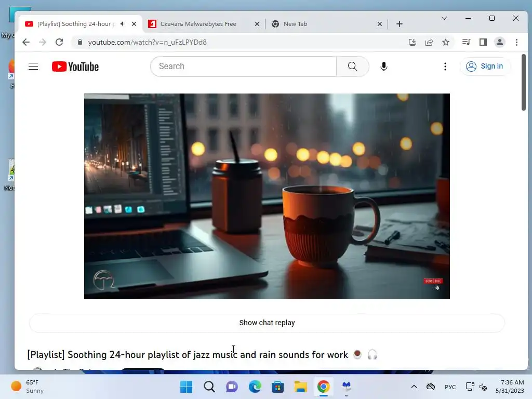Open Windows taskbar search

pos(209,387)
